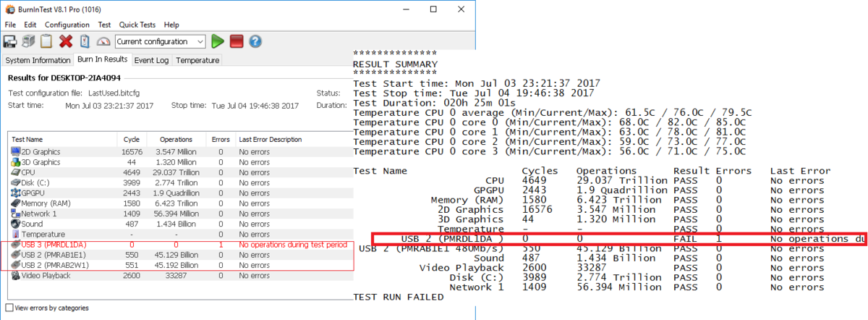Sort by Last Error Description column header

click(294, 139)
